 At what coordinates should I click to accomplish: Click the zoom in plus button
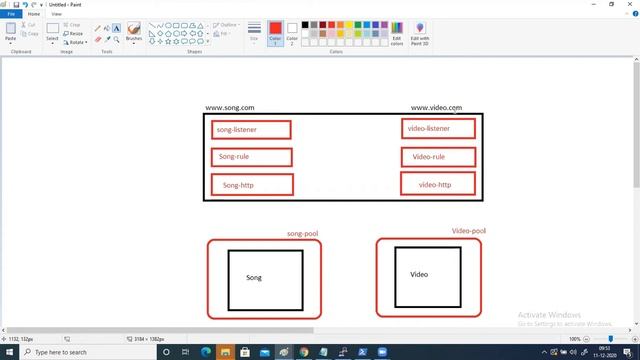(635, 339)
